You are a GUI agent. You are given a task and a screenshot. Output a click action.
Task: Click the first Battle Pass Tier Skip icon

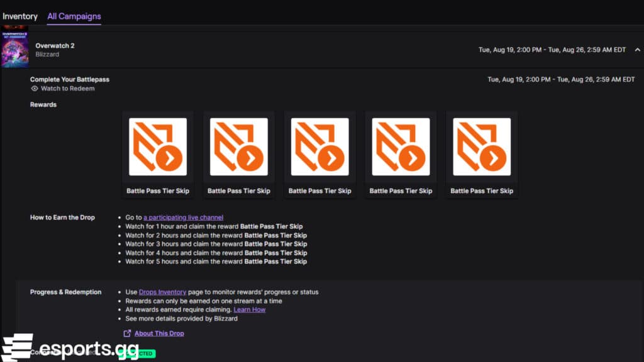coord(158,147)
